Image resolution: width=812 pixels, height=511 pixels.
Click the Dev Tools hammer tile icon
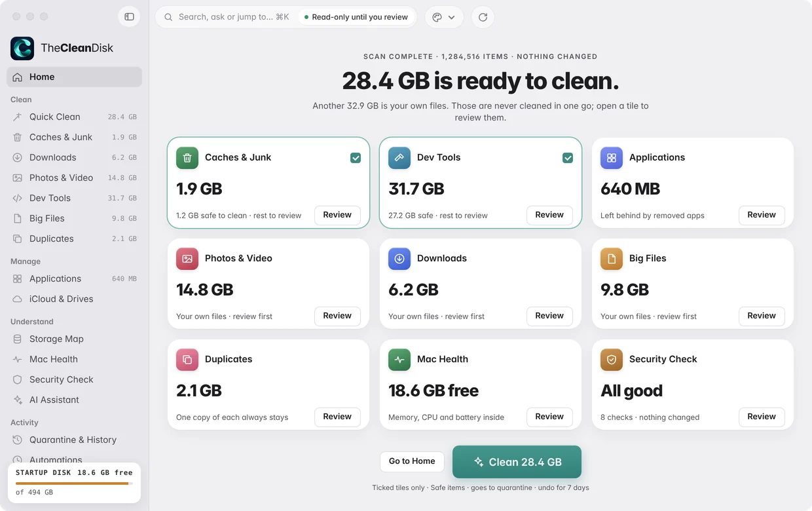coord(399,158)
